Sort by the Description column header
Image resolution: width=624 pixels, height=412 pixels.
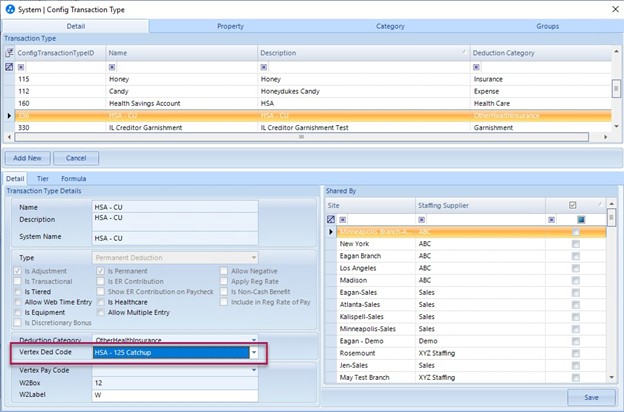(364, 53)
